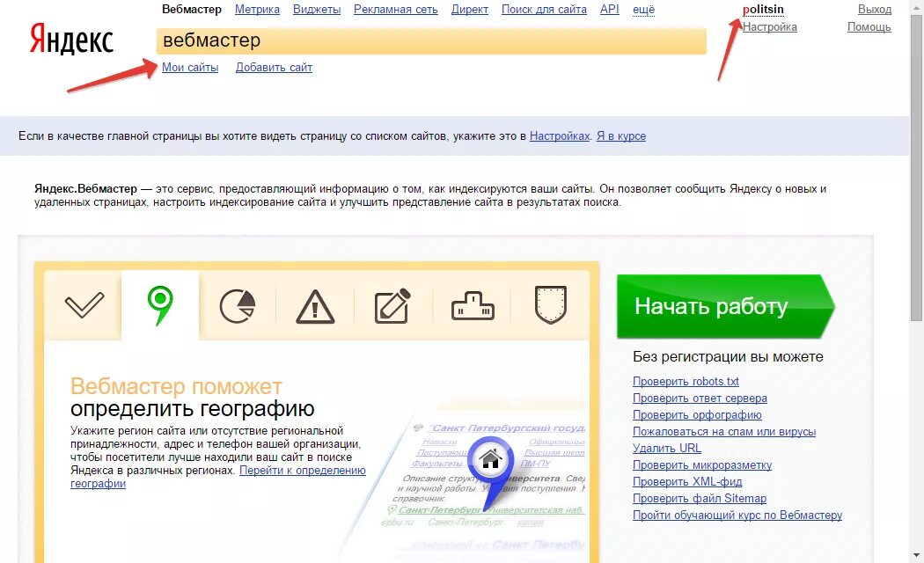Click the vertical scrollbar thumb

[916, 168]
